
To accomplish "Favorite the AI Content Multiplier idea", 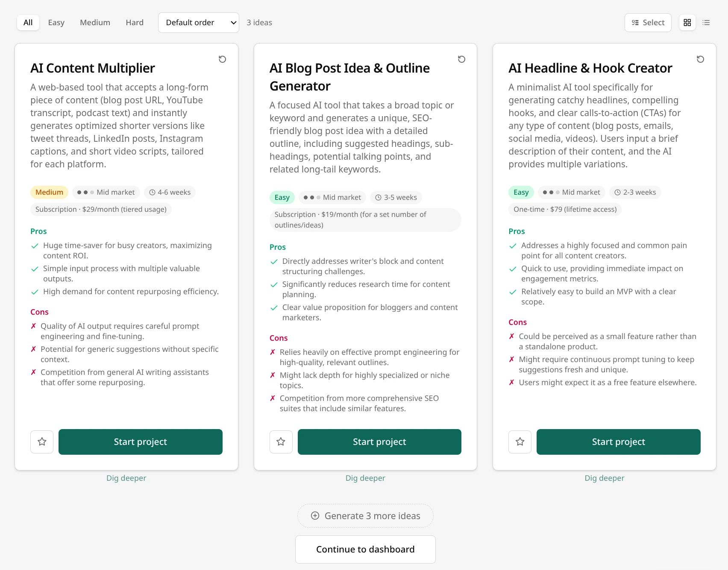I will point(41,441).
